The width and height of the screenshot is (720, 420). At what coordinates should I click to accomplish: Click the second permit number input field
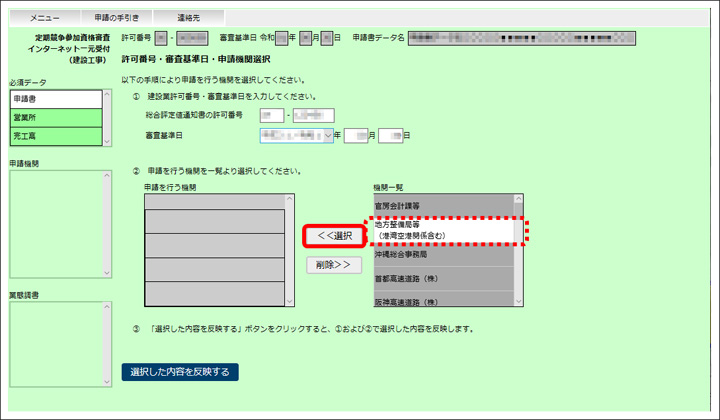313,116
